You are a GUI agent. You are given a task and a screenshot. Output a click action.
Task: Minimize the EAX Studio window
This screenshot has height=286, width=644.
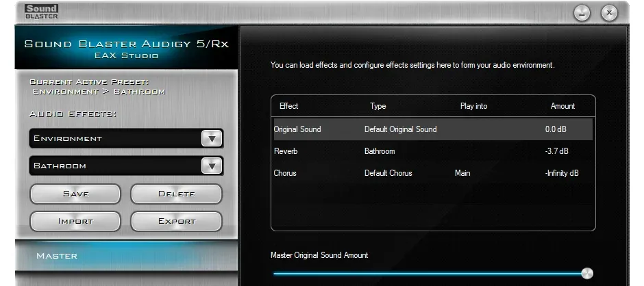click(582, 13)
